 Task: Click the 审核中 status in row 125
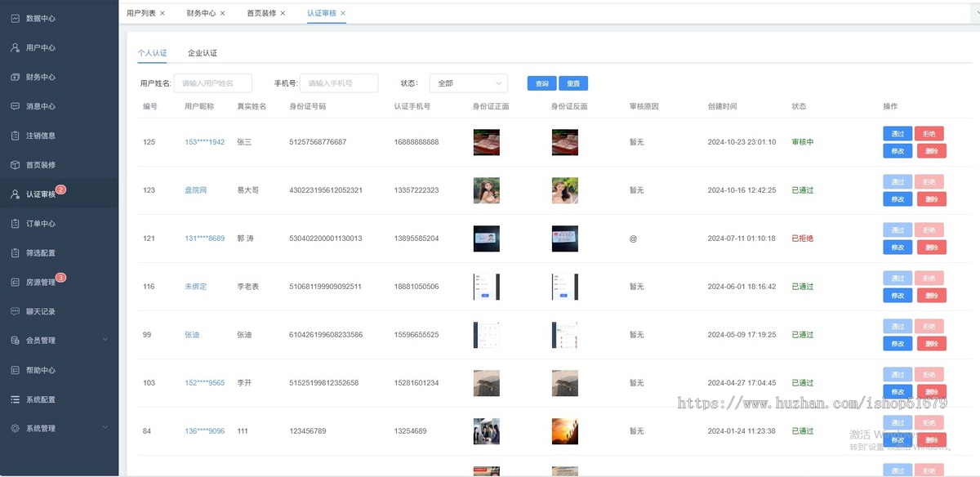pyautogui.click(x=803, y=142)
